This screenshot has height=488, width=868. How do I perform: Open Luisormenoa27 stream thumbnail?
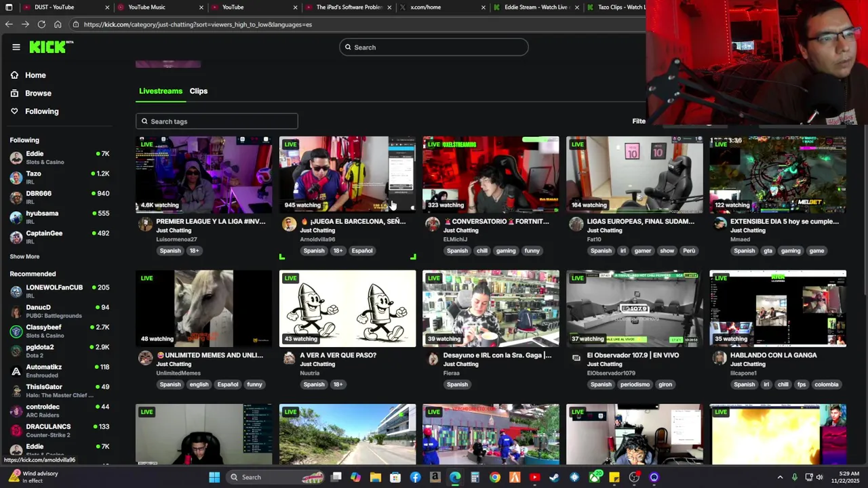pos(203,175)
